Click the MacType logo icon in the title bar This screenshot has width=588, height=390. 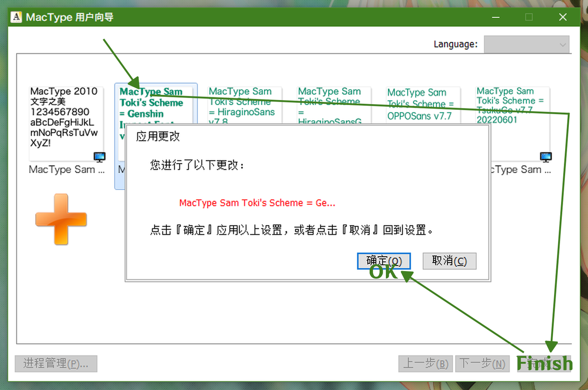pos(16,17)
